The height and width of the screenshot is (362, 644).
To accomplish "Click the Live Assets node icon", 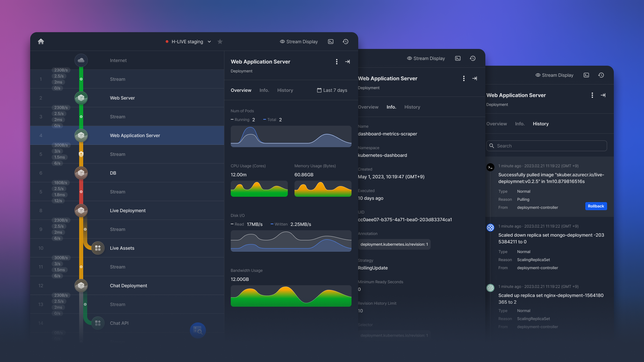I will click(98, 248).
